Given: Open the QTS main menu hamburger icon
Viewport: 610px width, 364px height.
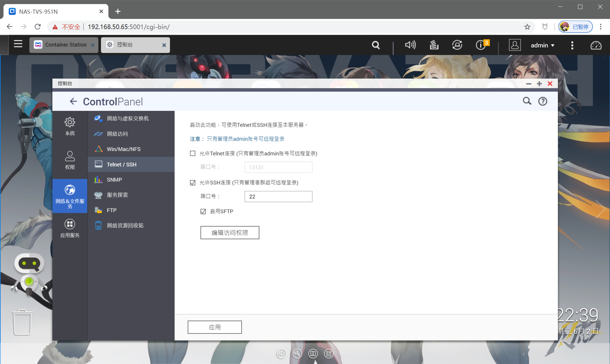Looking at the screenshot, I should (x=18, y=44).
